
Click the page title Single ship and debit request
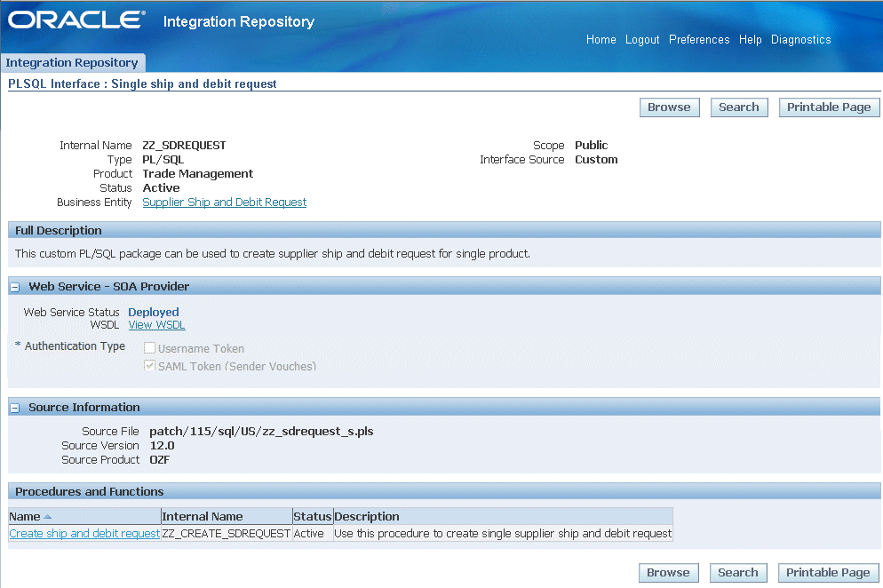coord(194,83)
